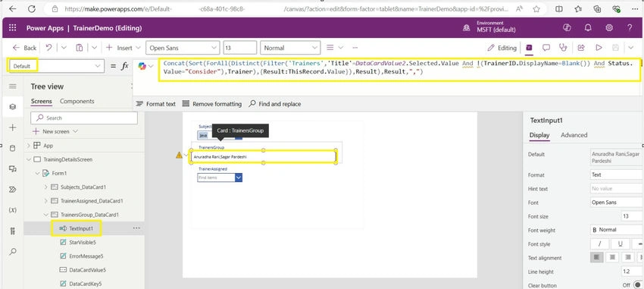The image size is (644, 289).
Task: Click Remove formatting button
Action: coord(212,104)
